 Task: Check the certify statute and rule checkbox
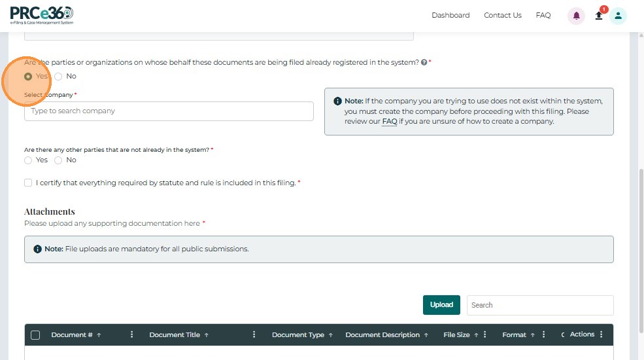point(28,183)
